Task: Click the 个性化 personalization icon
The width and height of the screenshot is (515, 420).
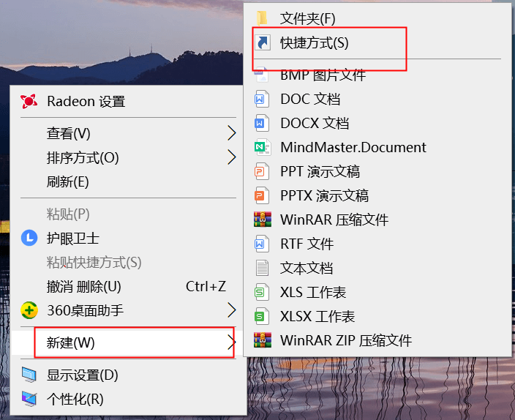Action: [29, 399]
